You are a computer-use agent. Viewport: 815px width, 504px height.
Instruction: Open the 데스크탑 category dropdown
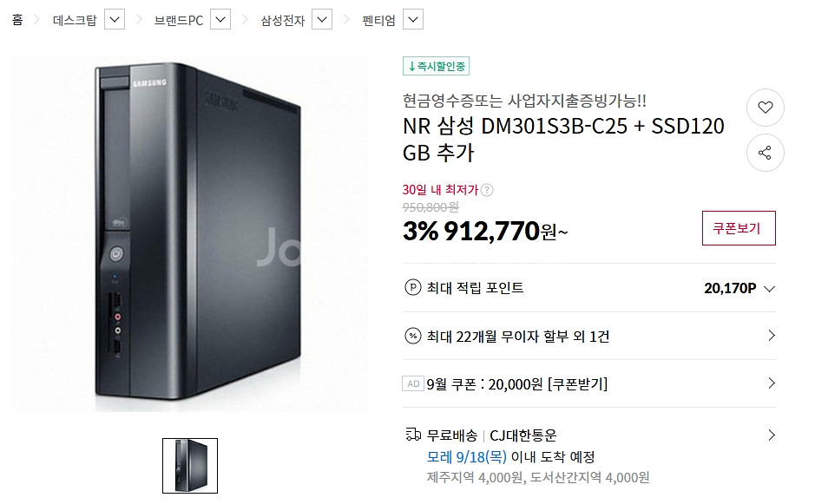coord(116,19)
